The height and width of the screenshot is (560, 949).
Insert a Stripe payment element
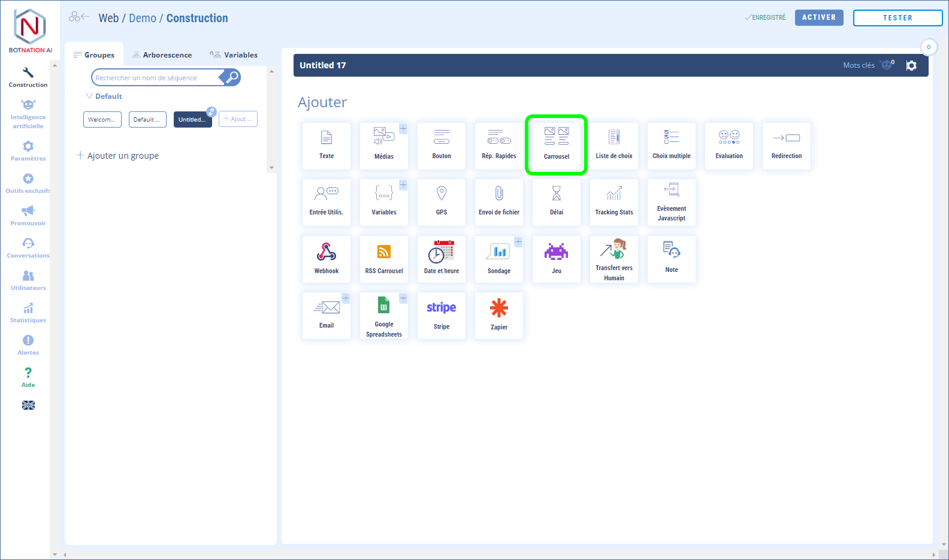coord(442,315)
